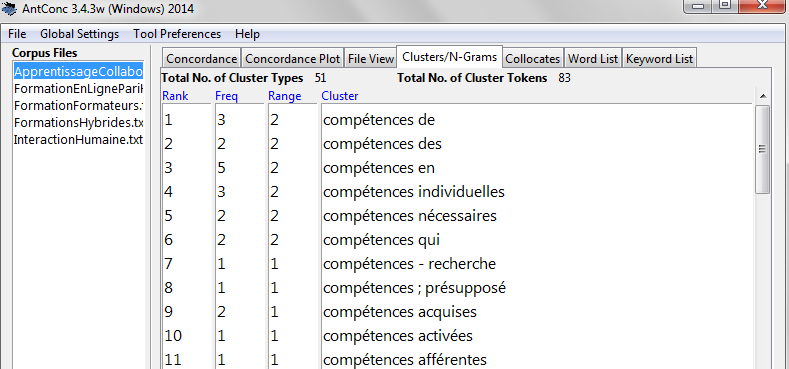The height and width of the screenshot is (369, 789).
Task: Sort results by the Cluster column header
Action: point(340,96)
